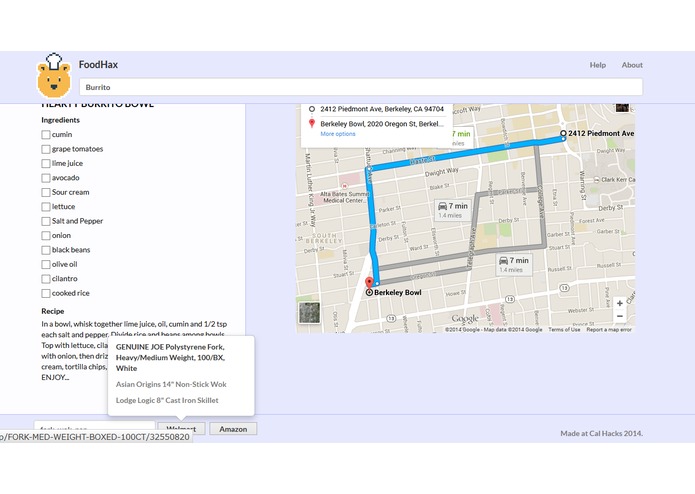Select the lettuce checkbox
The image size is (695, 494).
(x=46, y=207)
